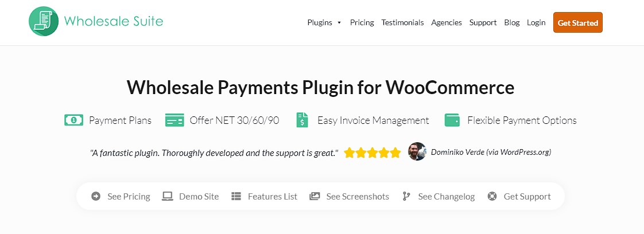Open the Login link
644x234 pixels.
click(536, 22)
